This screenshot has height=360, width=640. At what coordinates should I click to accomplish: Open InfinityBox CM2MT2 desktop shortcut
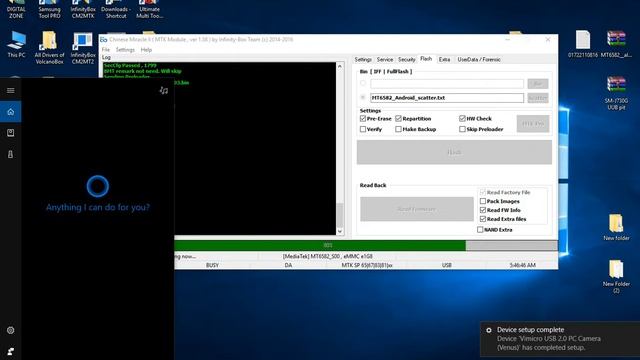pos(83,48)
